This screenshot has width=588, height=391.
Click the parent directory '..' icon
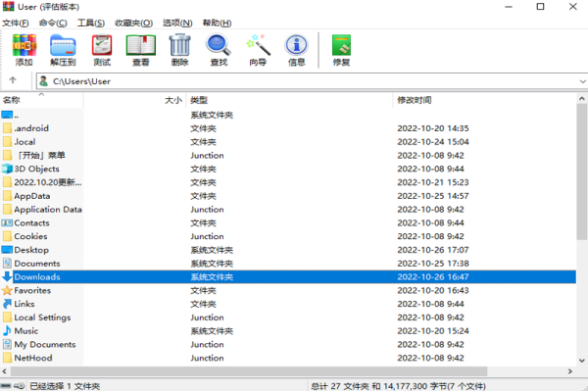click(7, 115)
